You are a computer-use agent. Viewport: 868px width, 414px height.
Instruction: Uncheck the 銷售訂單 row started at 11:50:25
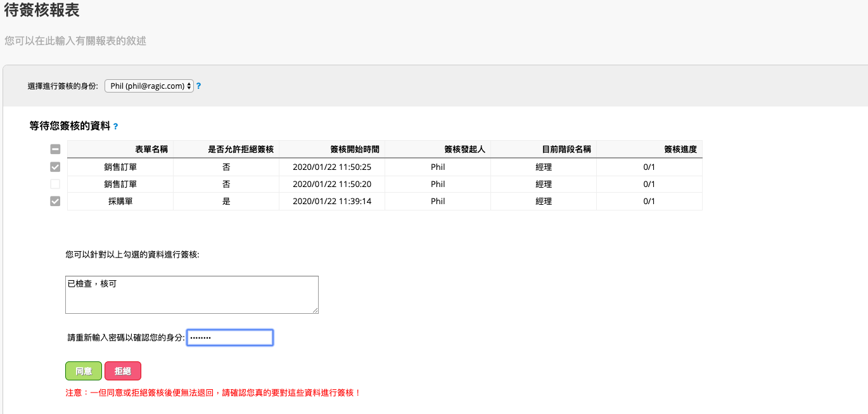(55, 167)
